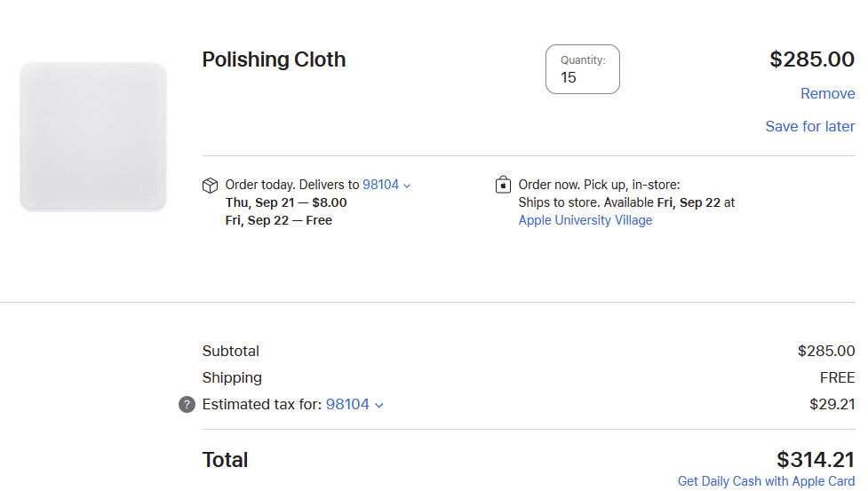Open the Polishing Cloth product title
The image size is (868, 491).
click(274, 59)
